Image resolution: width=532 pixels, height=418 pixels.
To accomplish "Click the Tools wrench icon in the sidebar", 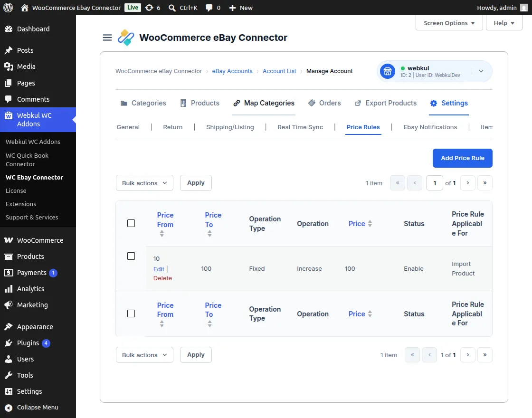I will (x=9, y=375).
